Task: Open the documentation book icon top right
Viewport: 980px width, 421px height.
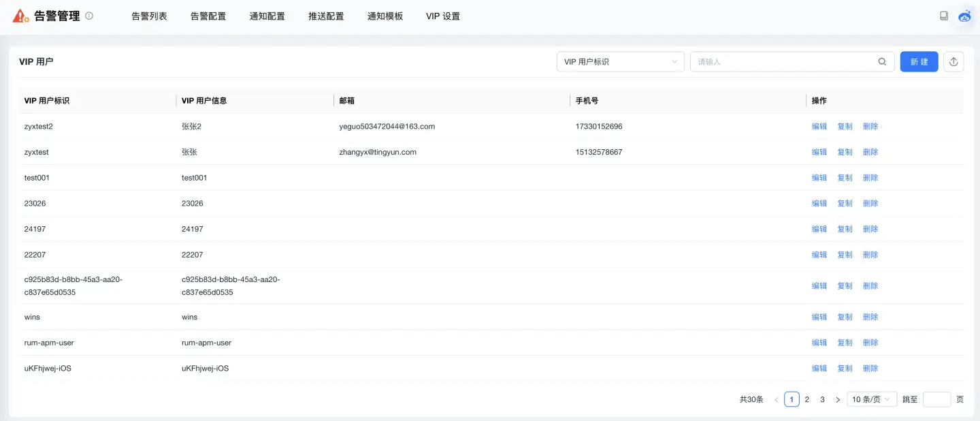Action: (944, 15)
